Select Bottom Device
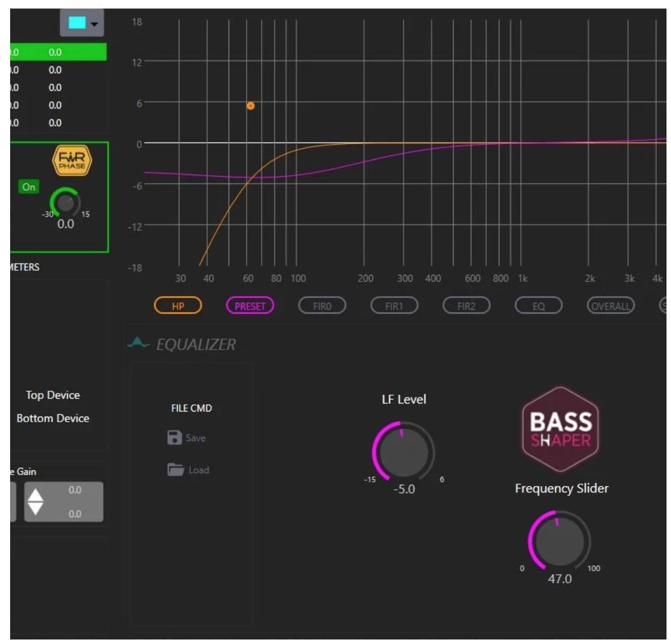671x644 pixels. 53,418
